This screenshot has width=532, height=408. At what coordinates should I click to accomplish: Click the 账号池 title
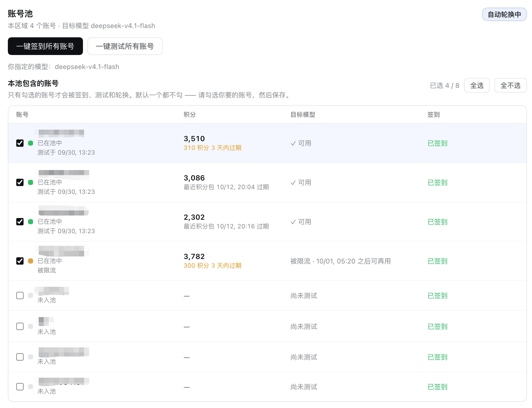click(20, 13)
